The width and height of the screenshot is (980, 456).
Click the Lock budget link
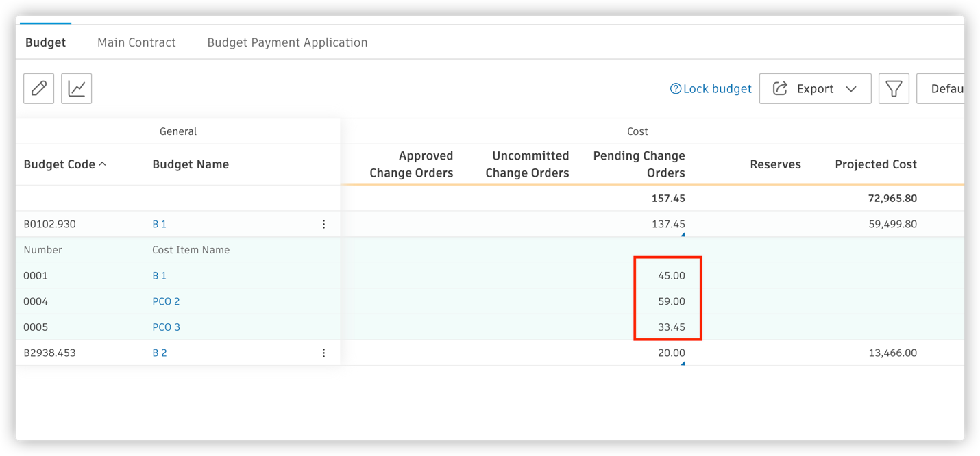[x=717, y=88]
